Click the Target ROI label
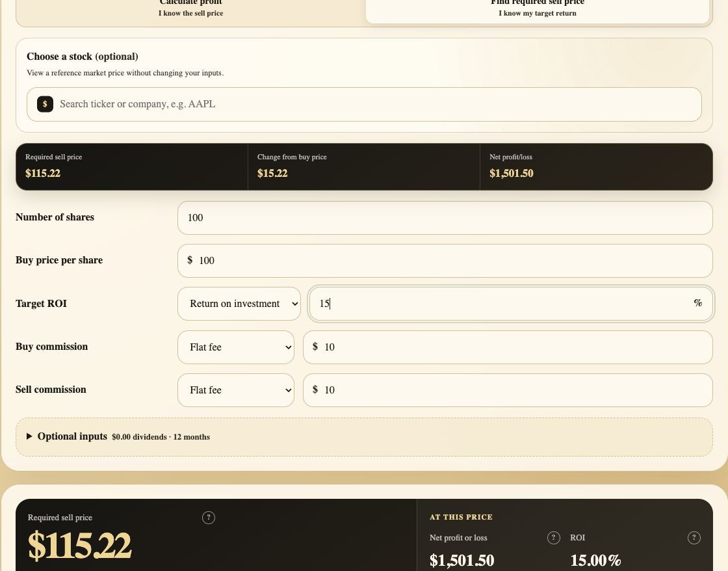 click(42, 304)
